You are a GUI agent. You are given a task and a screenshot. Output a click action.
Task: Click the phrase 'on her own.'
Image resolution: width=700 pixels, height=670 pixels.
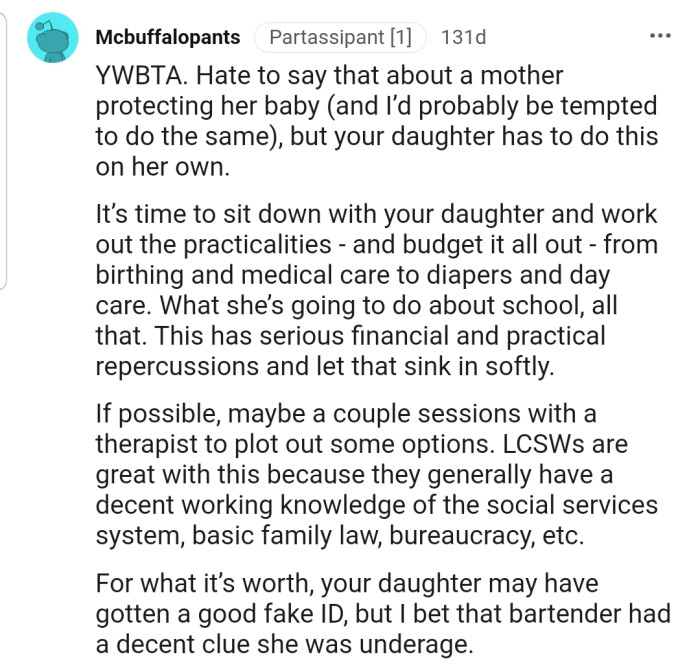[162, 167]
